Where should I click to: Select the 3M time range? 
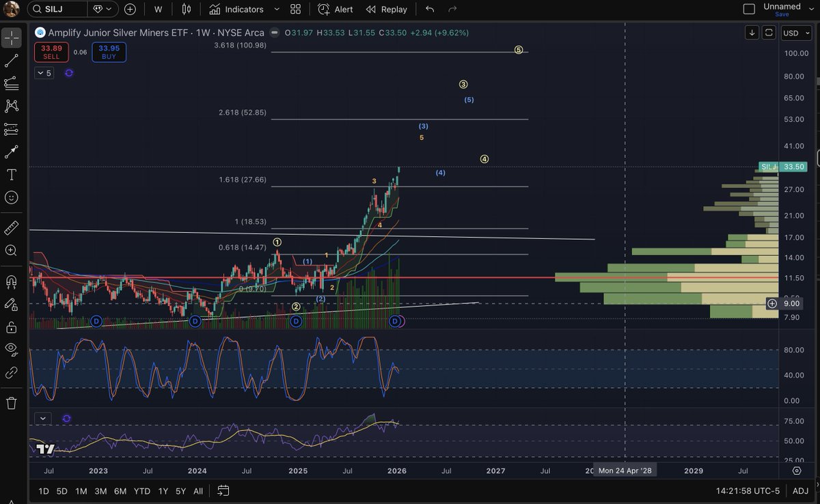click(100, 490)
